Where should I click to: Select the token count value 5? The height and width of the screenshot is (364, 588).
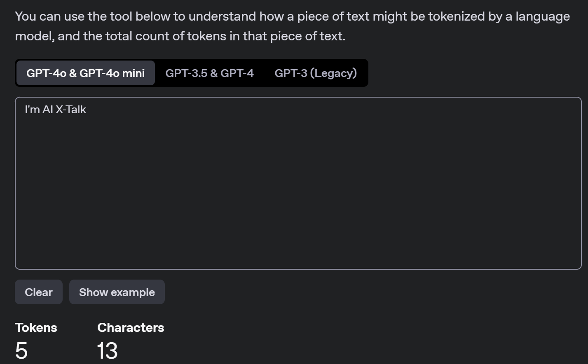(x=21, y=351)
